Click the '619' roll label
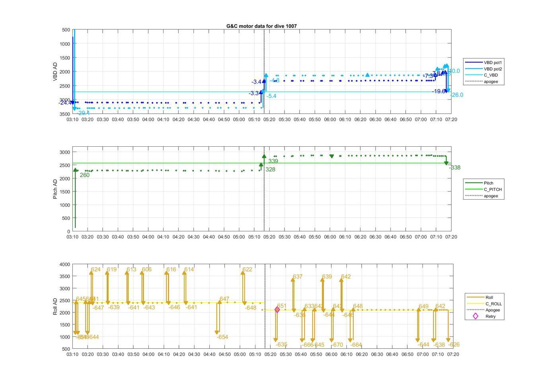 tap(112, 270)
